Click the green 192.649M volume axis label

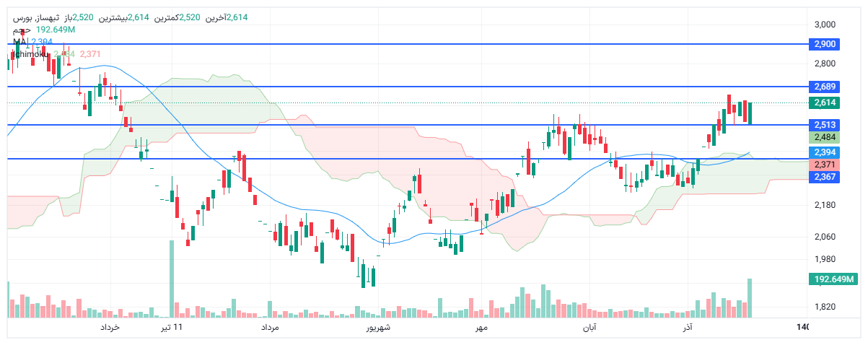pos(830,279)
